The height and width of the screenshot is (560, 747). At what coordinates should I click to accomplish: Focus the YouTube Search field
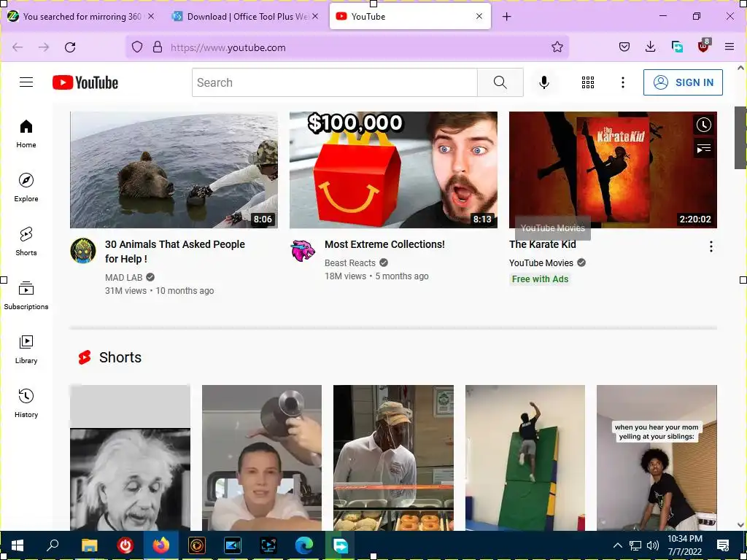pyautogui.click(x=334, y=82)
